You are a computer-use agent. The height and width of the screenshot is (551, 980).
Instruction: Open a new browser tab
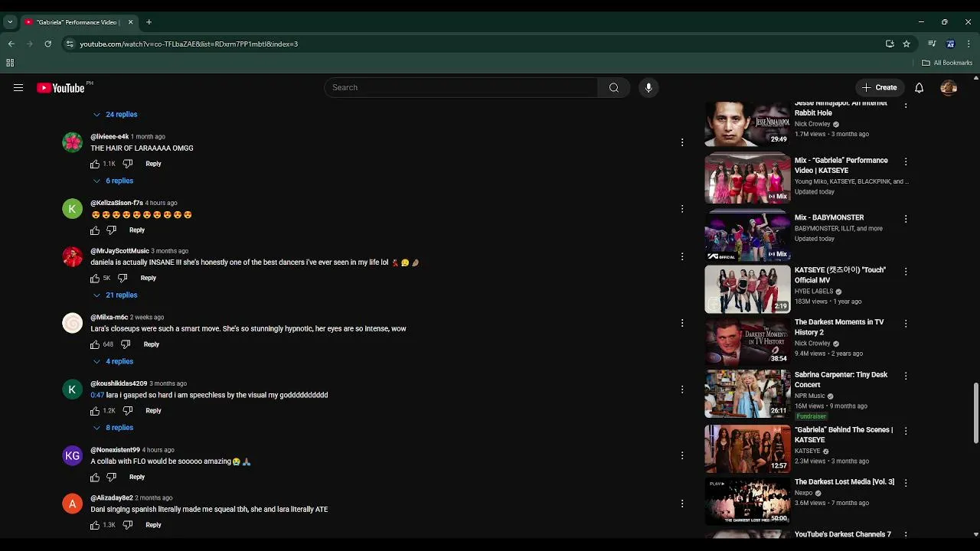(x=149, y=22)
